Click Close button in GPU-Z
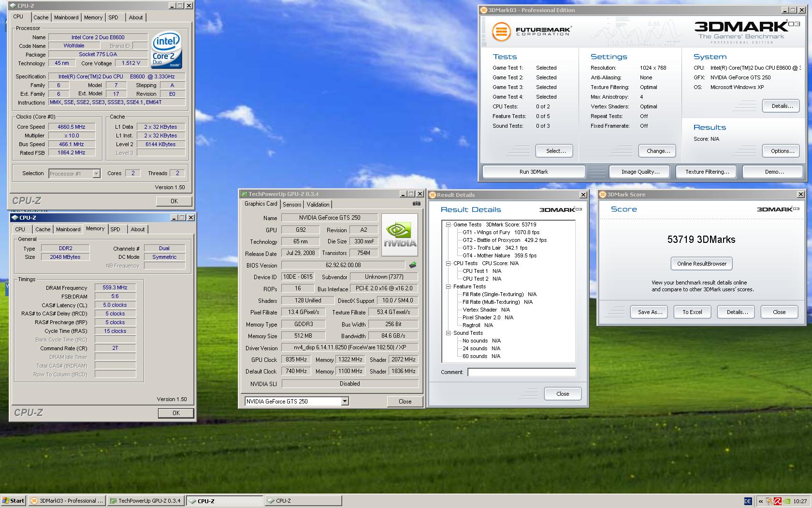The width and height of the screenshot is (812, 508). [x=405, y=402]
